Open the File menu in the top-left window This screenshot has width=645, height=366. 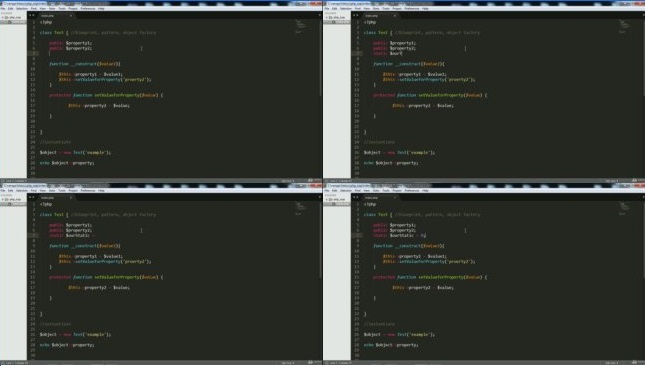pos(3,8)
